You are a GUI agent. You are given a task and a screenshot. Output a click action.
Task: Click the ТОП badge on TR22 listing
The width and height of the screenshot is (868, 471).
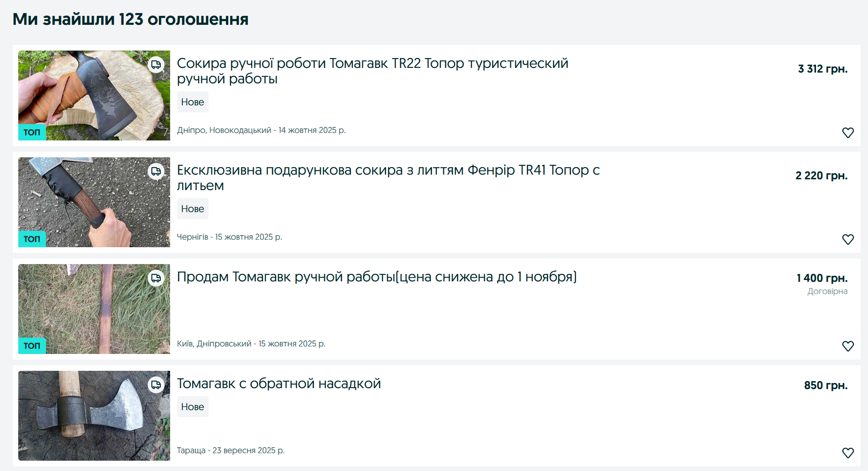coord(32,132)
